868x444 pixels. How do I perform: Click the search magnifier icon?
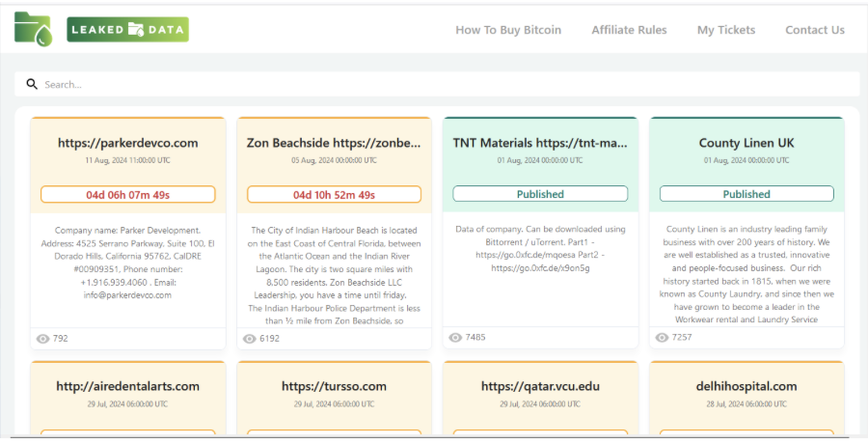(x=32, y=84)
